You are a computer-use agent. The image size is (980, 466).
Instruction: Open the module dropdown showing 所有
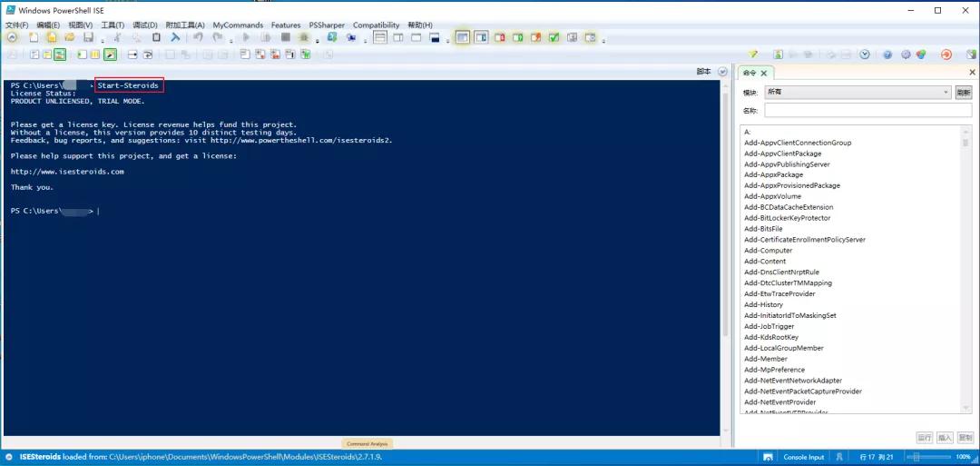coord(857,92)
